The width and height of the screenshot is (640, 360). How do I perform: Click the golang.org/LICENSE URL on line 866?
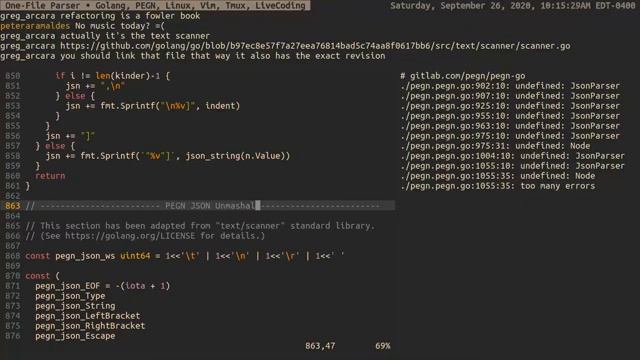tap(130, 236)
